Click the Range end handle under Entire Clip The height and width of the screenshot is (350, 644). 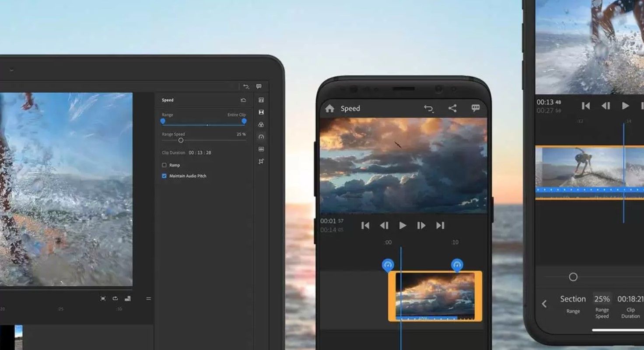pos(244,121)
